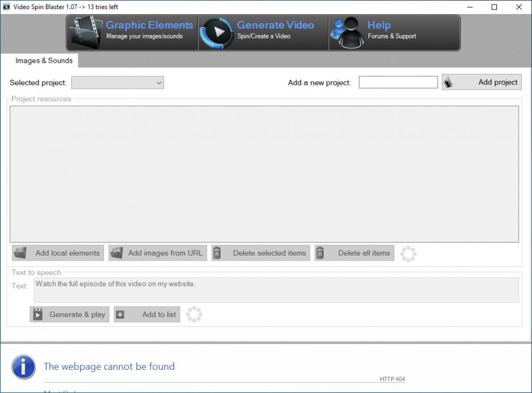Click the Help people silhouette icon
The height and width of the screenshot is (393, 532).
pyautogui.click(x=347, y=33)
